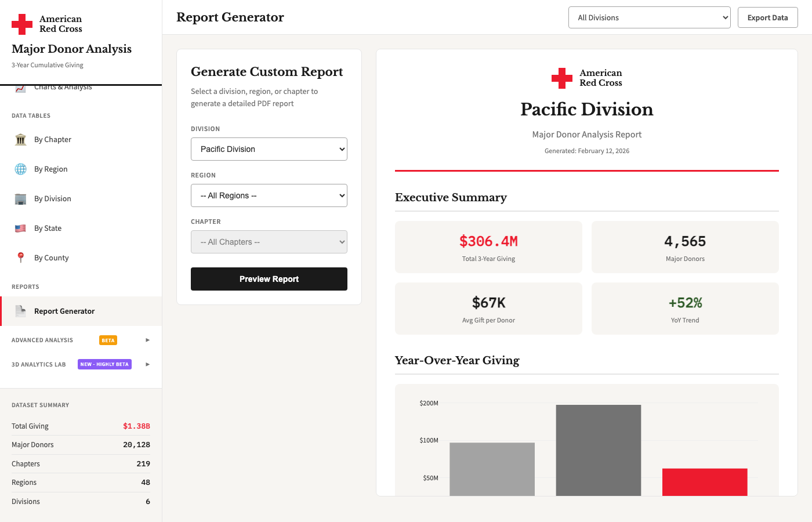Open the Chapter dropdown showing All Chapters
The height and width of the screenshot is (522, 812).
pyautogui.click(x=269, y=242)
